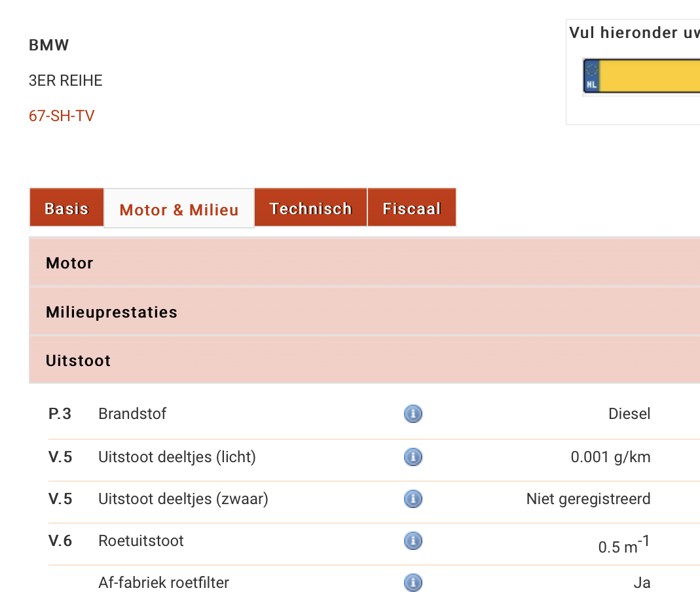This screenshot has width=700, height=601.
Task: Click the Niet geregistreerd value
Action: pos(589,499)
